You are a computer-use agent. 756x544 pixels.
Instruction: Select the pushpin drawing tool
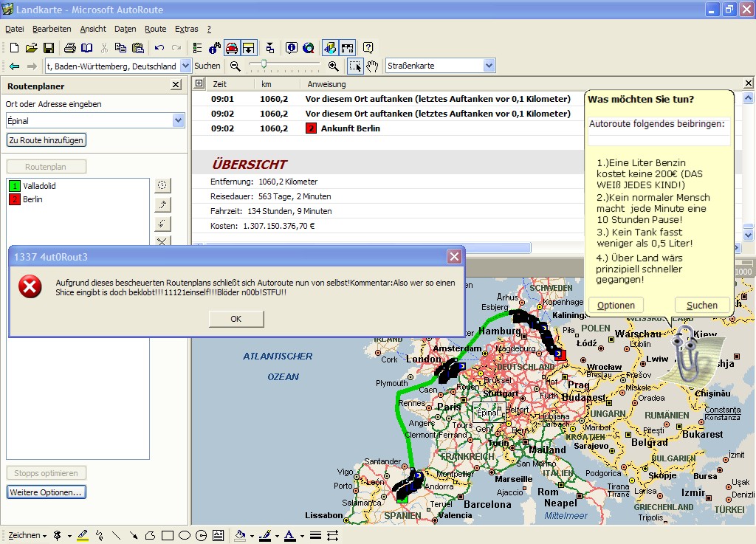58,535
